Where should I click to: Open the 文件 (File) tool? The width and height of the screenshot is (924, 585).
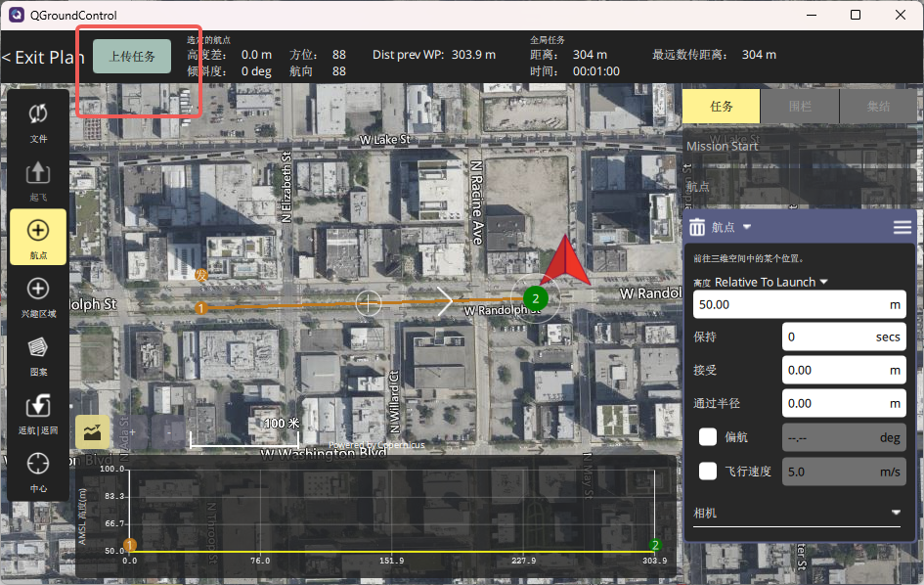38,122
